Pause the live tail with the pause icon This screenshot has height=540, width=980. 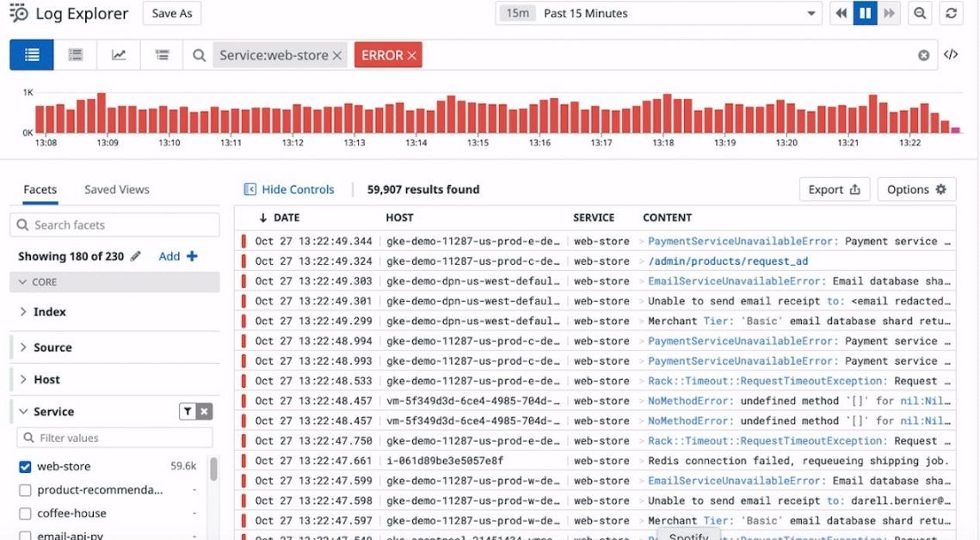tap(865, 13)
